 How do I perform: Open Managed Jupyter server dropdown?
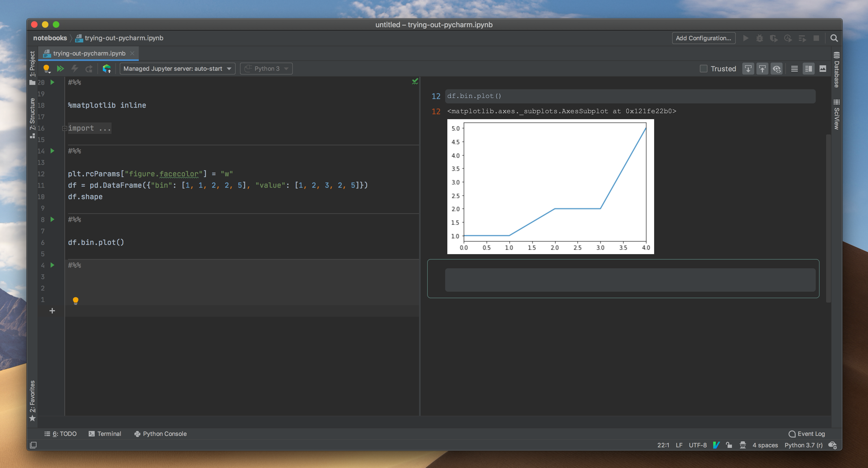(x=177, y=69)
